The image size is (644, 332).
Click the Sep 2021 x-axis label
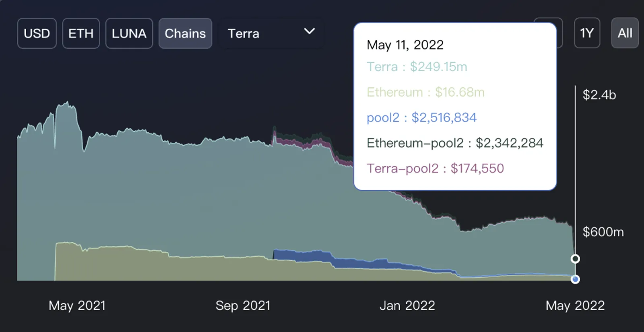[x=243, y=305]
